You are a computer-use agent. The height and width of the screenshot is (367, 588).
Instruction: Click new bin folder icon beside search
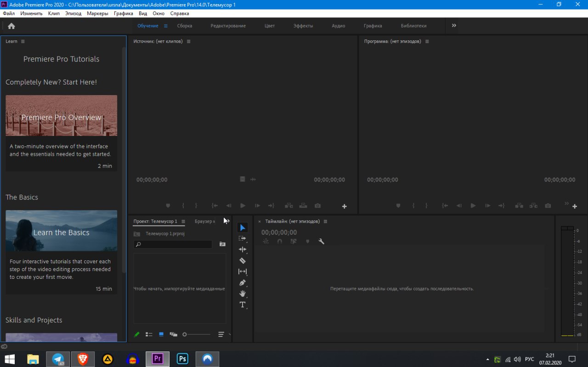[222, 244]
